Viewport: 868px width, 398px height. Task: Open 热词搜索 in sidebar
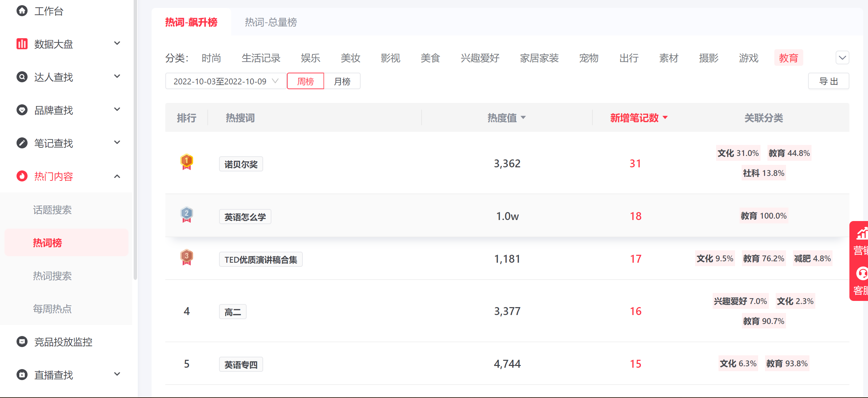[52, 276]
